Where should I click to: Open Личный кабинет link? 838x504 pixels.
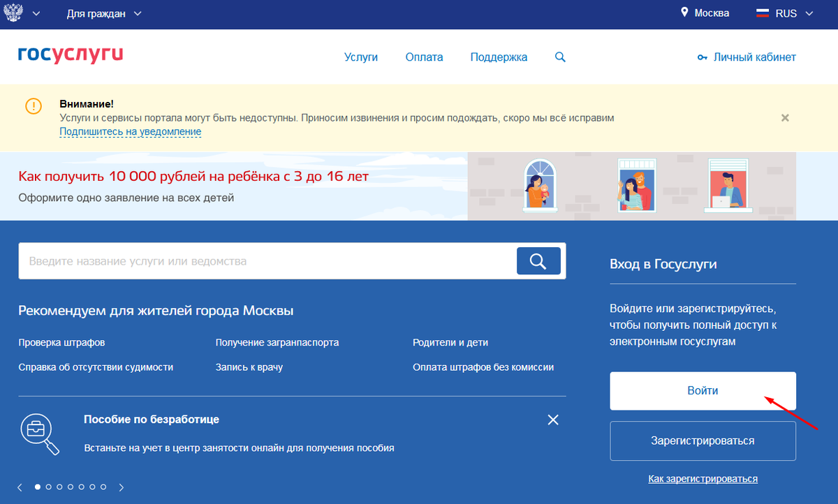tap(754, 57)
